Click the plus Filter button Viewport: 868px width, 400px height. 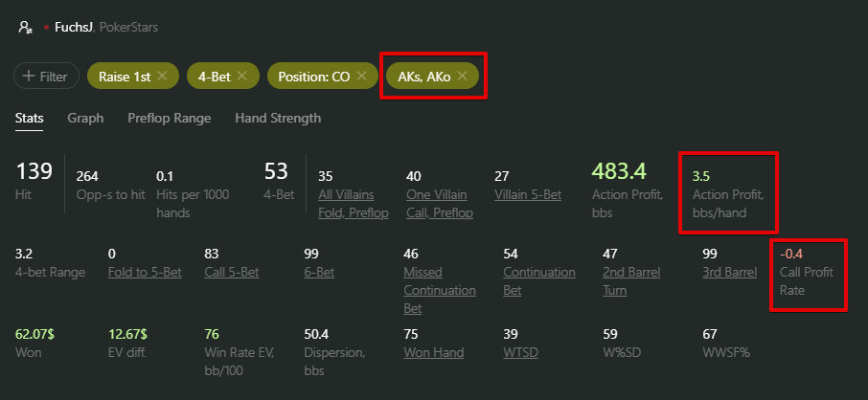coord(46,77)
